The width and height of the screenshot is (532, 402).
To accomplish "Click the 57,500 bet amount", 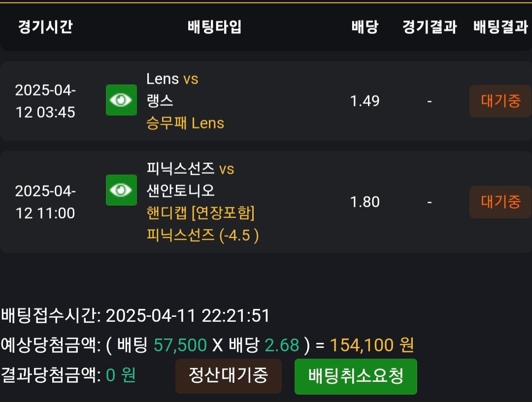I will pyautogui.click(x=180, y=345).
